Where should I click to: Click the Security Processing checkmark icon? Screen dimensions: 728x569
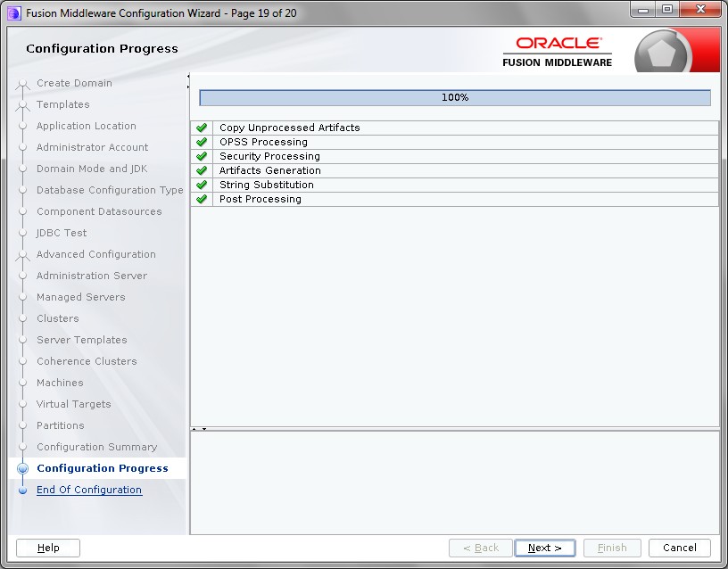pyautogui.click(x=202, y=156)
